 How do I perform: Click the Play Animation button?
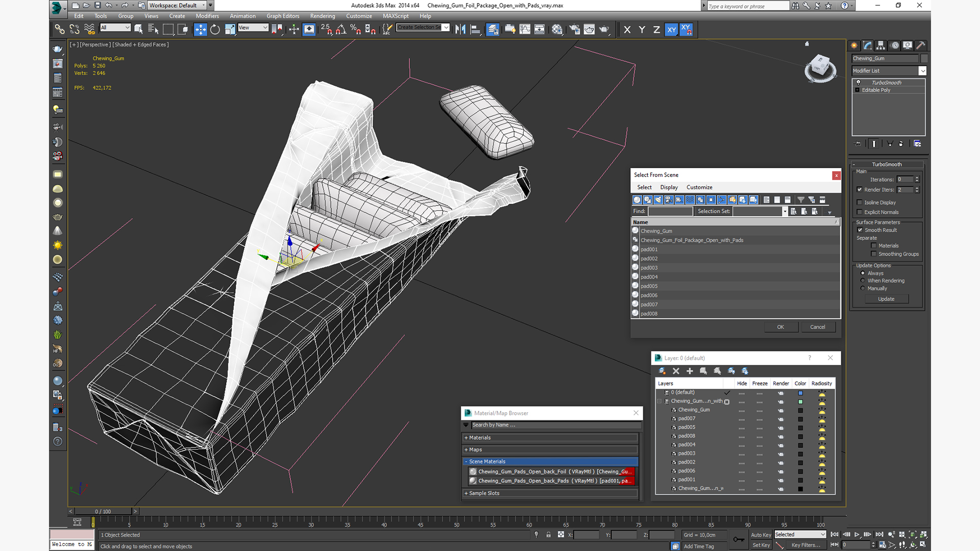(857, 534)
